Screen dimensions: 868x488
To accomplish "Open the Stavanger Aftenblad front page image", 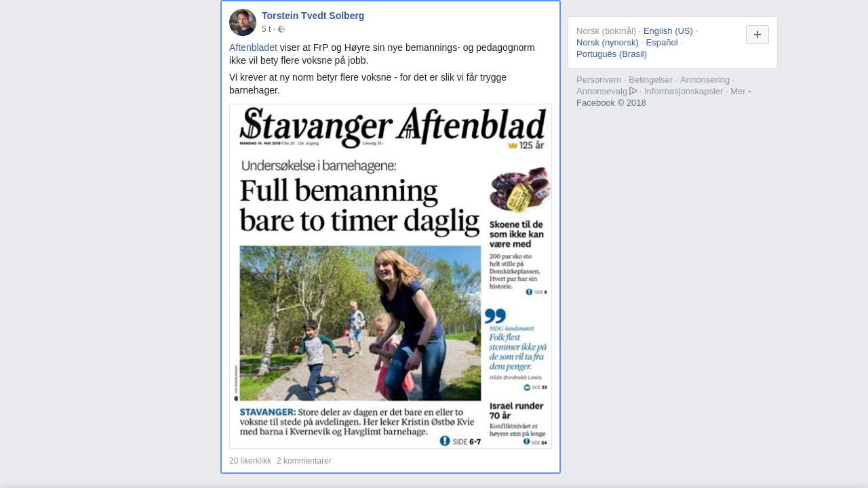I will point(391,277).
